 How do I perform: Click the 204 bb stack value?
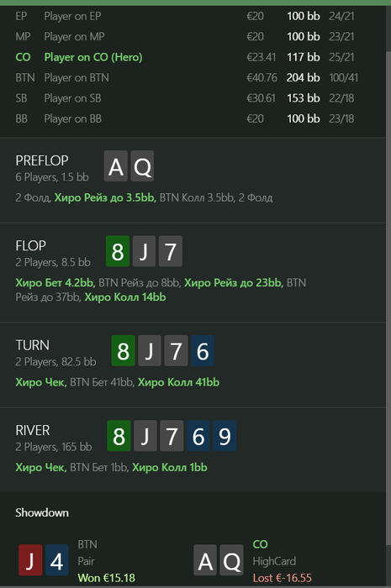point(304,77)
